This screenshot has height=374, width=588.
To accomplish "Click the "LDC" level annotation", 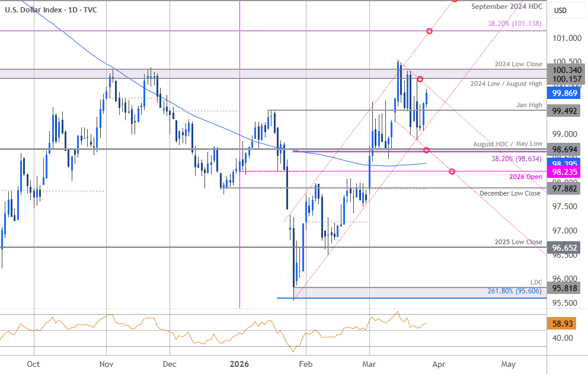I will point(536,282).
